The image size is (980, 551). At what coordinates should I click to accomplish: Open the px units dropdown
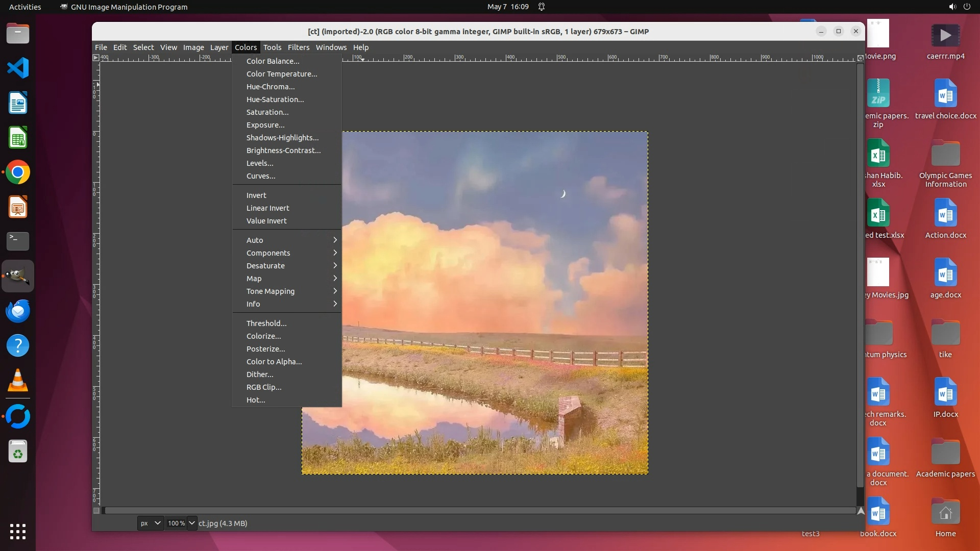click(151, 523)
